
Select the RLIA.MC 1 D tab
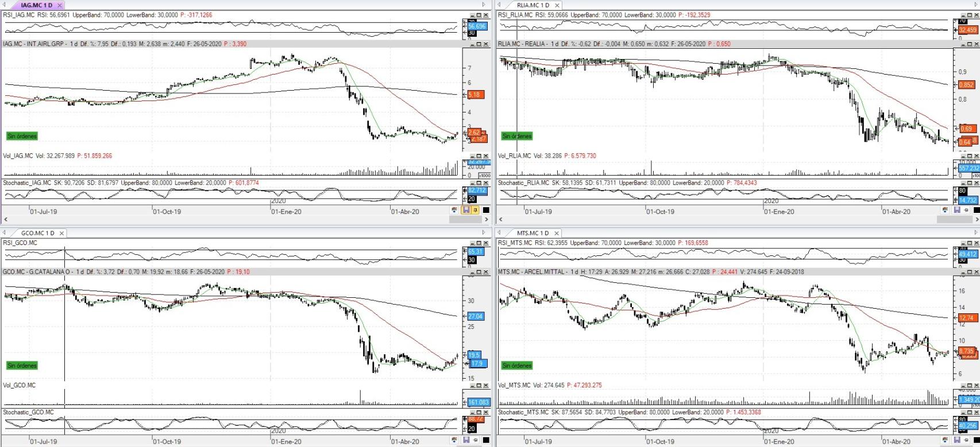tap(533, 5)
